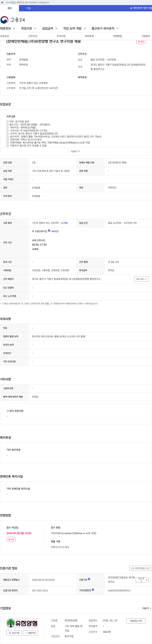Click the 근무 예정지 address text
This screenshot has height=644, width=152.
(66, 279)
